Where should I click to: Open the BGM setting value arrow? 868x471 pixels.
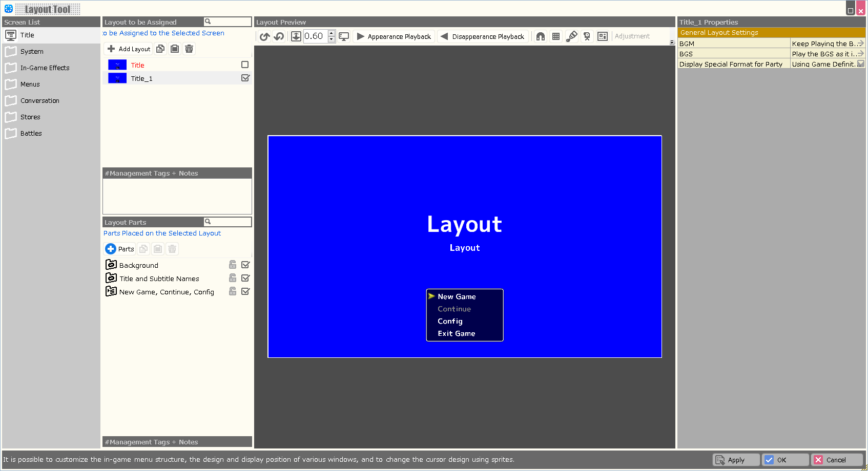[x=860, y=44]
